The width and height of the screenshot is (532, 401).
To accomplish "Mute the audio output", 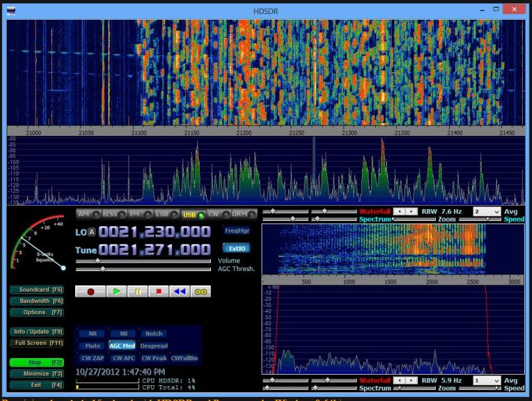I will coord(93,344).
